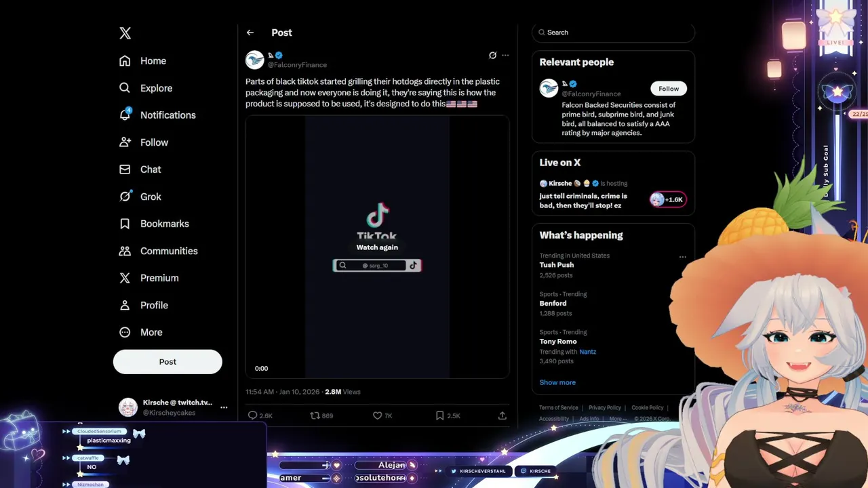Screen dimensions: 868x488
Task: Click the white Post button
Action: 167,362
